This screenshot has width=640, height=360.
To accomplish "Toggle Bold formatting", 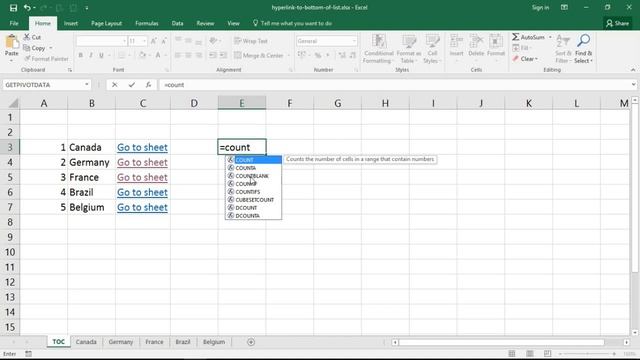I will (x=80, y=55).
